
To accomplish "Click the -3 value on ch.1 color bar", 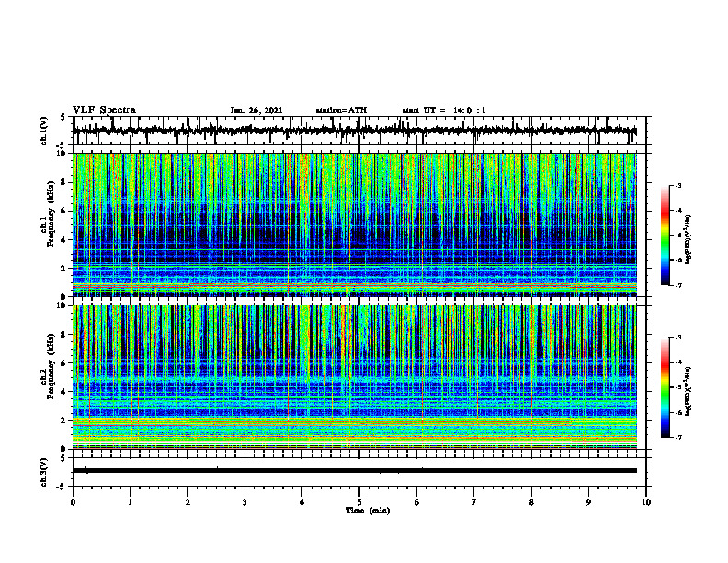I will [678, 185].
